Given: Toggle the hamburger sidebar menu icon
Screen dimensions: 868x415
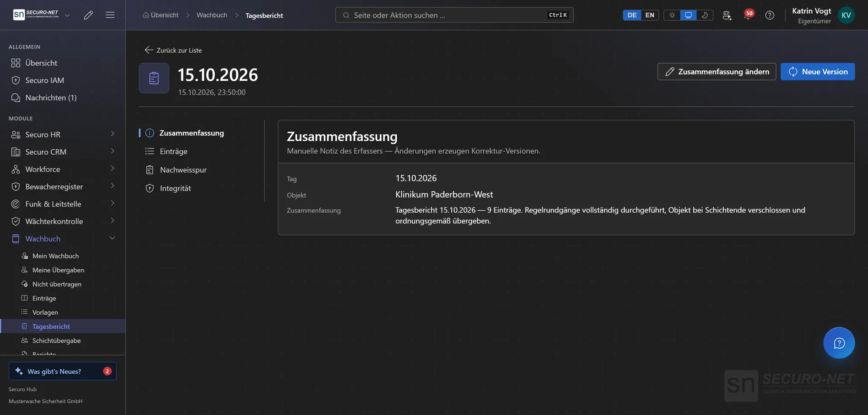Looking at the screenshot, I should [110, 15].
